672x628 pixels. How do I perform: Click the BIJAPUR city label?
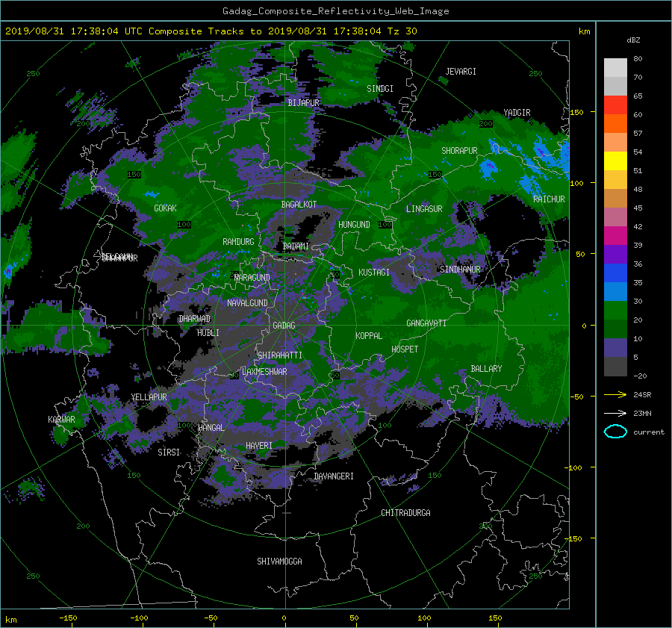click(303, 103)
